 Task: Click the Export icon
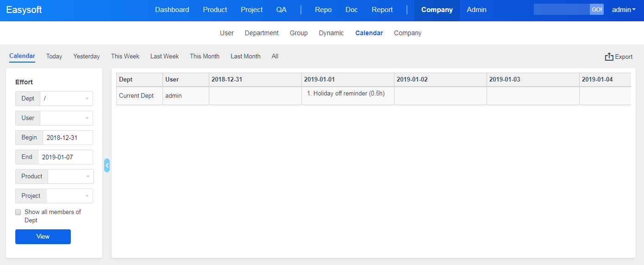click(609, 57)
